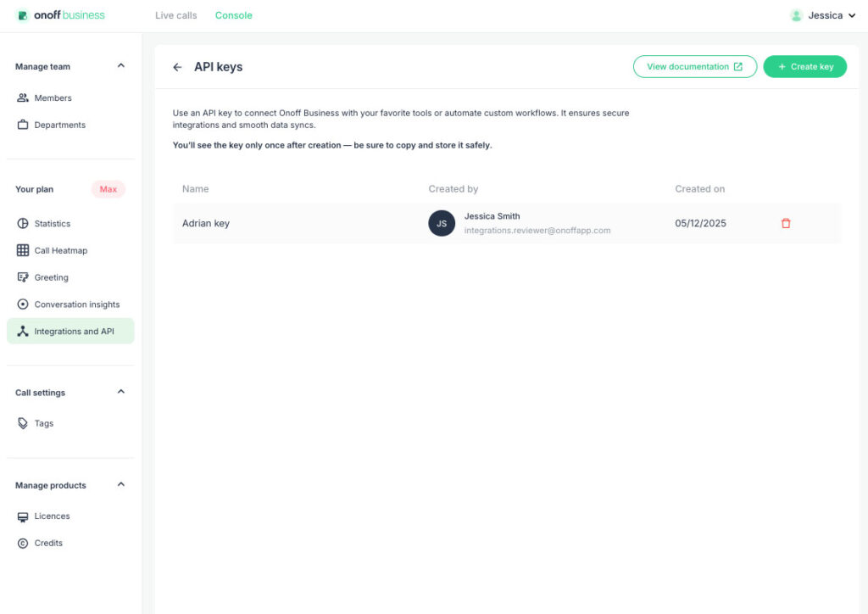Collapse the Manage team section
The height and width of the screenshot is (614, 868).
[120, 66]
